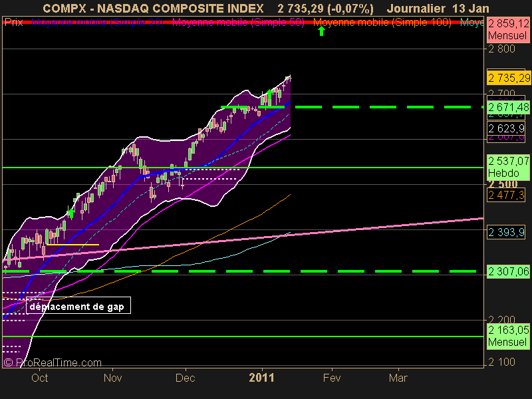The width and height of the screenshot is (532, 399).
Task: Click the green arrow marker in early January
Action: (270, 94)
